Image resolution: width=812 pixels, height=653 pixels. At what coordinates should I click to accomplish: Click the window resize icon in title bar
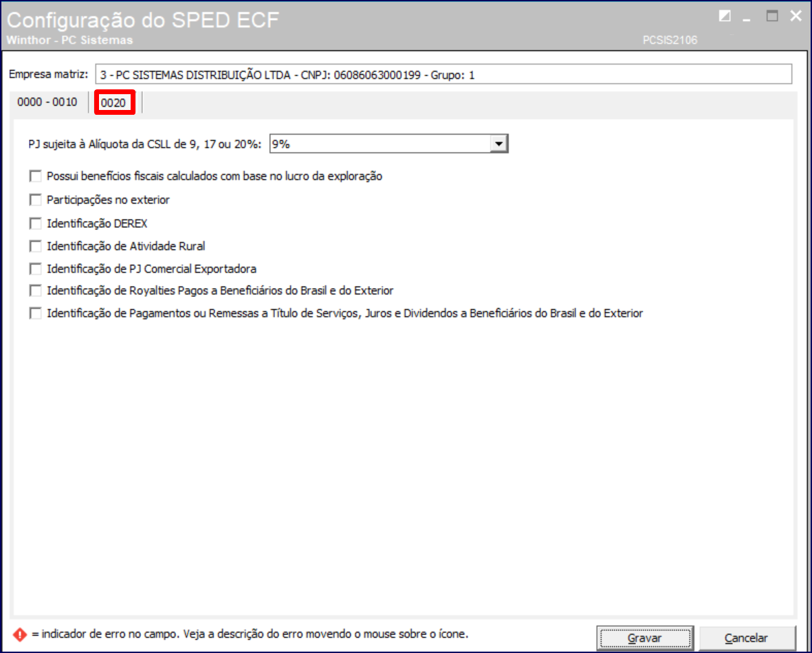click(725, 16)
